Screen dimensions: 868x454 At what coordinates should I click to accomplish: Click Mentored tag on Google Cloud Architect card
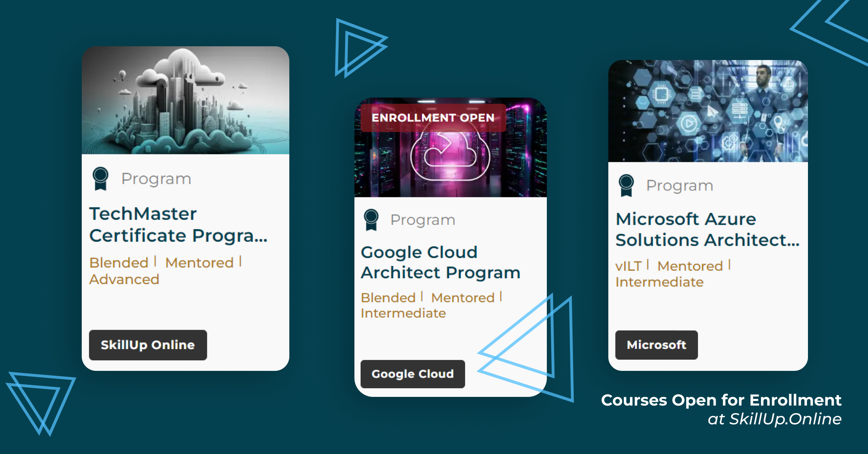click(463, 297)
